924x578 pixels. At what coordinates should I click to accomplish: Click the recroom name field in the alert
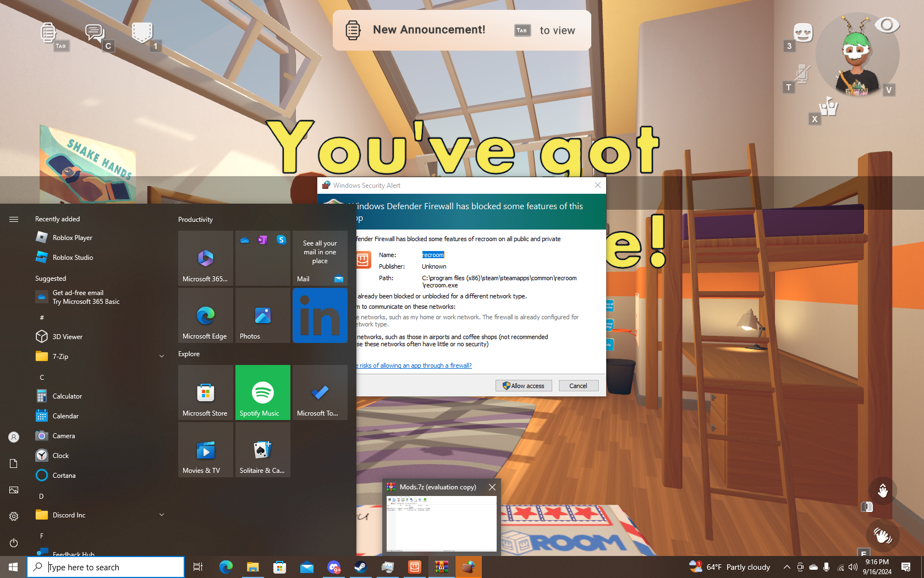[x=433, y=255]
